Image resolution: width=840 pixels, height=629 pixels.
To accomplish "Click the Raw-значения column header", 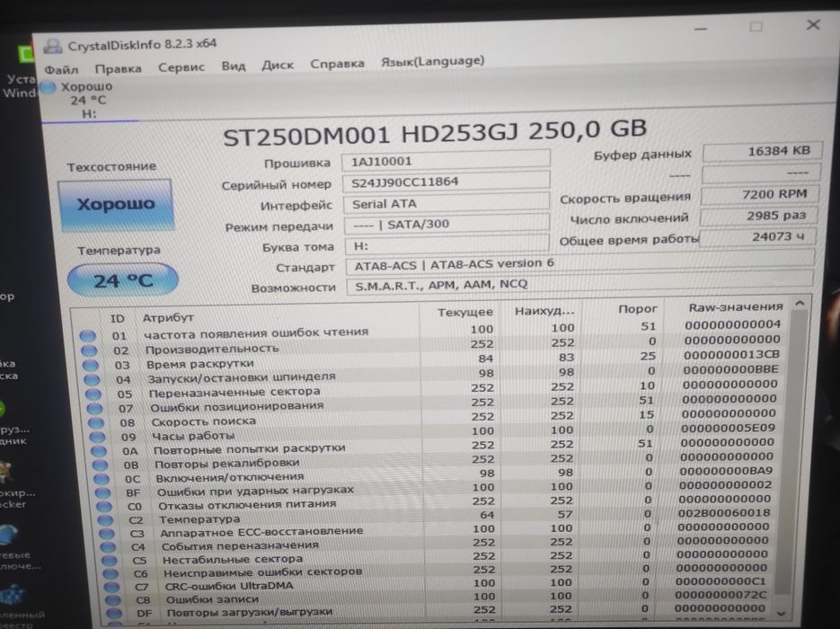I will point(735,307).
